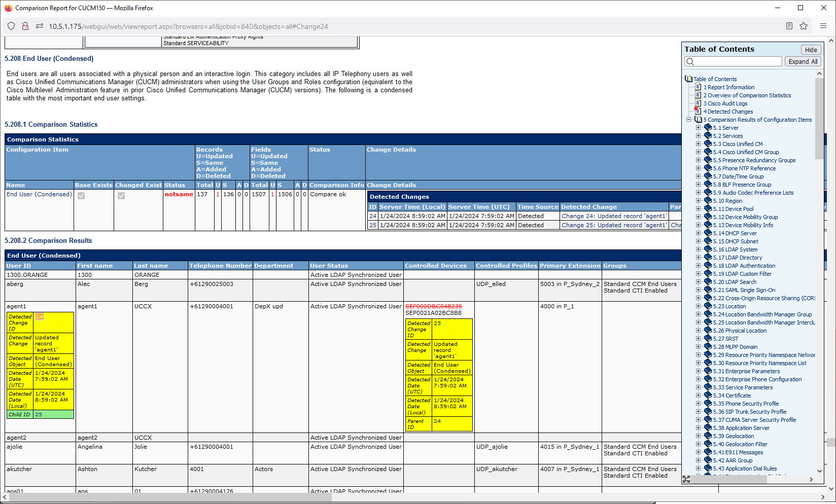Toggle reader view icon in address bar
This screenshot has height=504, width=836.
[789, 26]
